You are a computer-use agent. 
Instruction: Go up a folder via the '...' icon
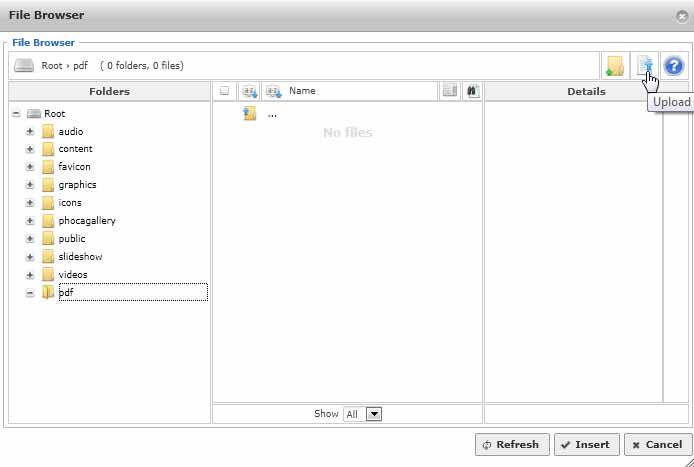pyautogui.click(x=250, y=114)
